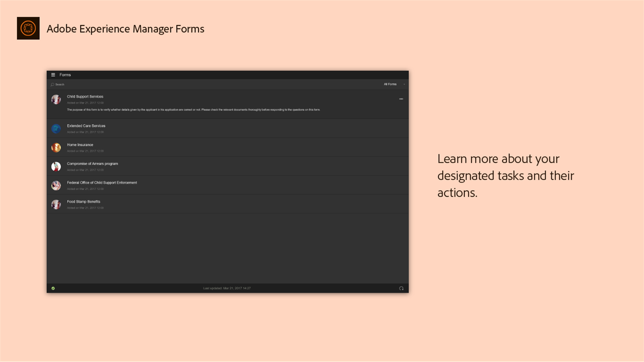The height and width of the screenshot is (362, 644).
Task: Open more options for Child Support Services
Action: 401,99
